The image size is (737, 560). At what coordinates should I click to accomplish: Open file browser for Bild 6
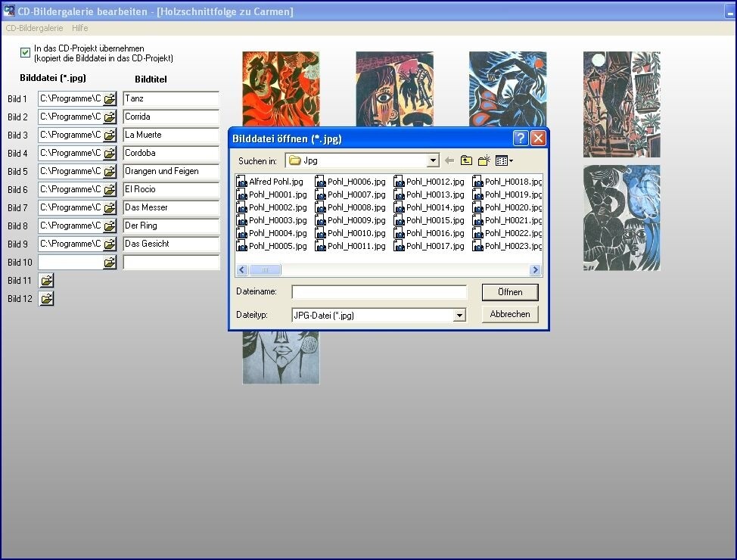tap(110, 190)
